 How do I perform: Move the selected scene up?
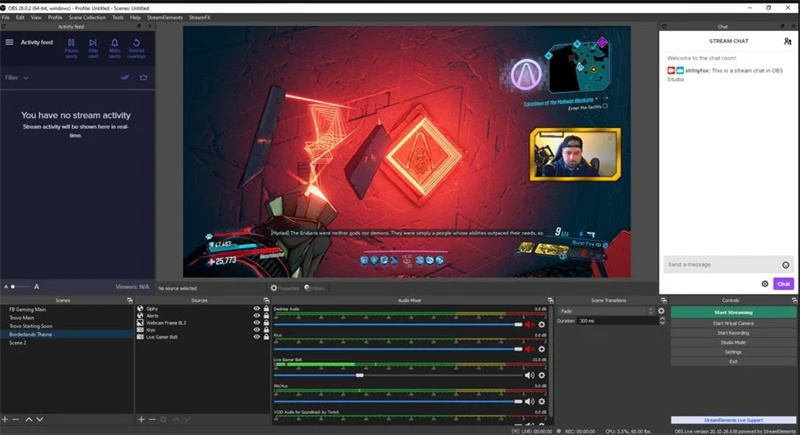[29, 419]
